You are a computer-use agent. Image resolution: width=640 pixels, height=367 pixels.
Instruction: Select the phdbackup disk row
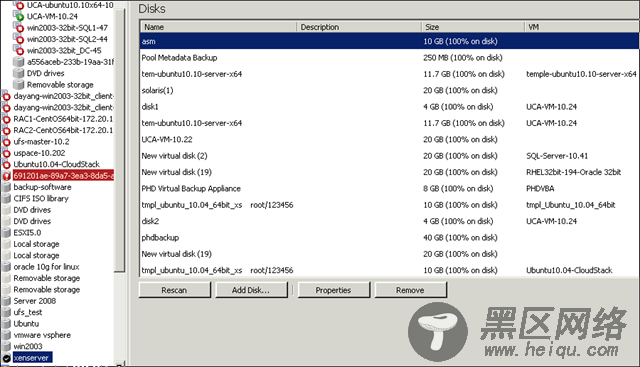click(x=389, y=238)
